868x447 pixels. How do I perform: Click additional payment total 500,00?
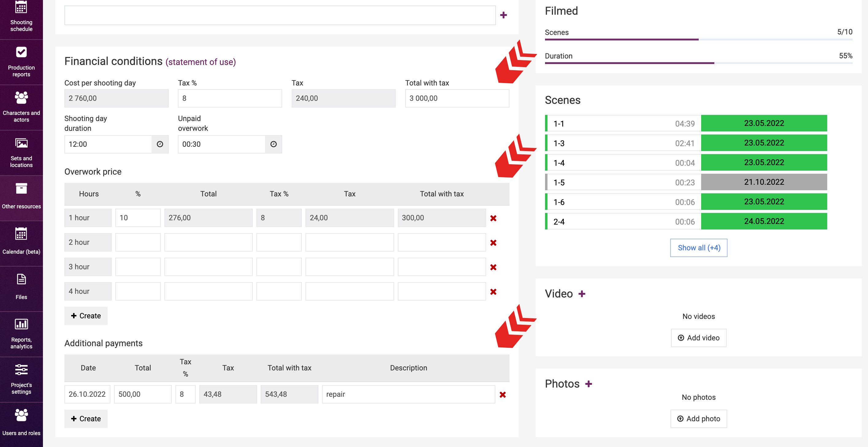point(143,394)
